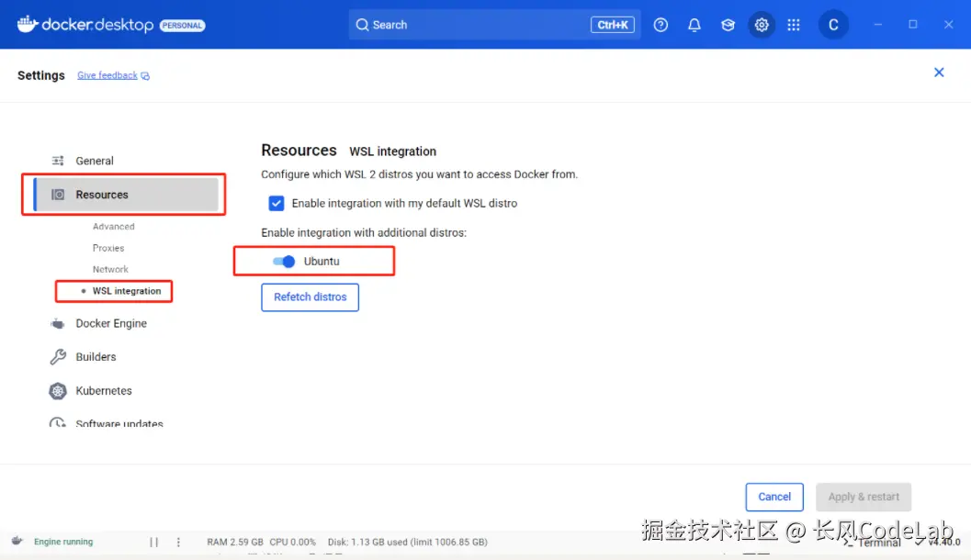Open the Terminal from status bar

[x=873, y=543]
